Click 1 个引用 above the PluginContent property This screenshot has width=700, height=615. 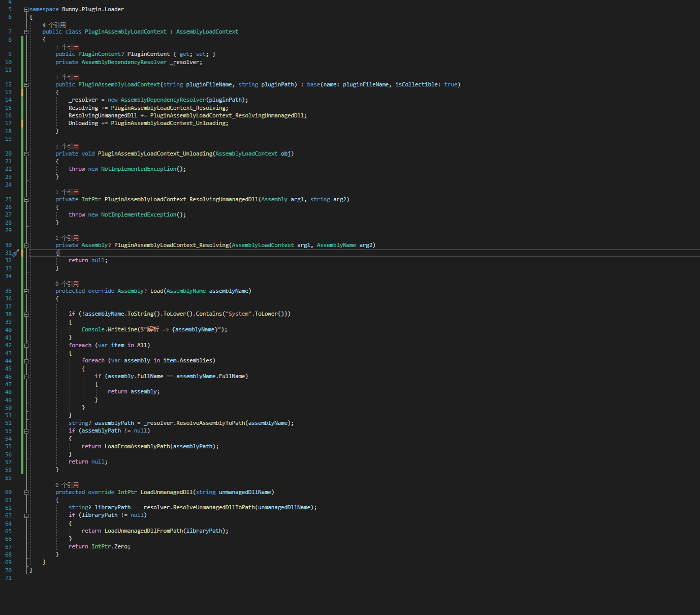pos(67,47)
